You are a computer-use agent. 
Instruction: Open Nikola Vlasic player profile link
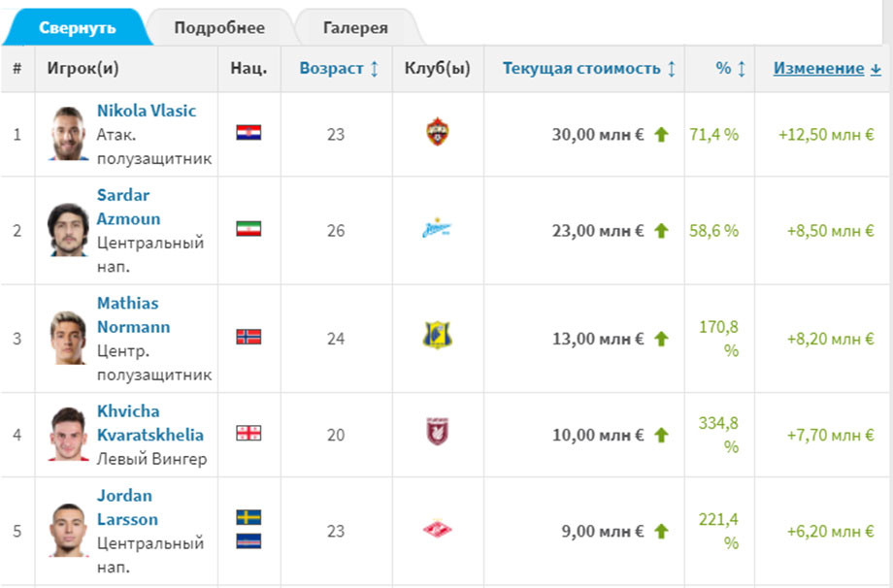pyautogui.click(x=147, y=111)
